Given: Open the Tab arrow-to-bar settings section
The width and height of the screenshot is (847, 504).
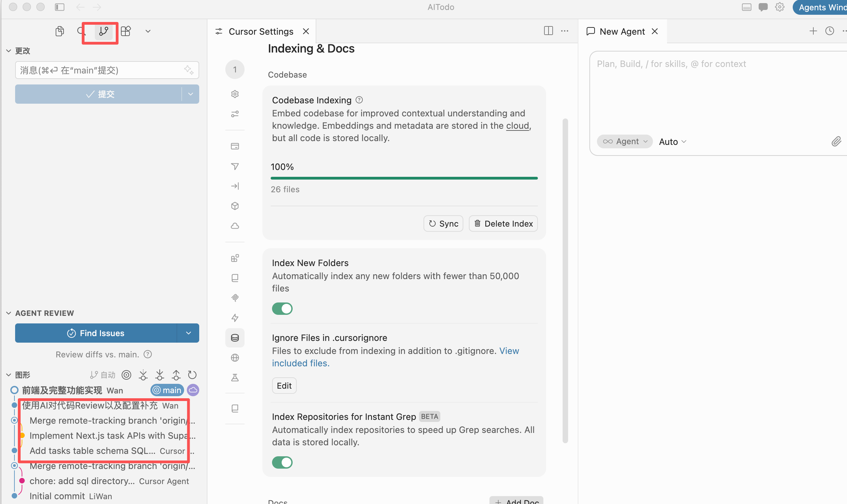Looking at the screenshot, I should tap(235, 186).
